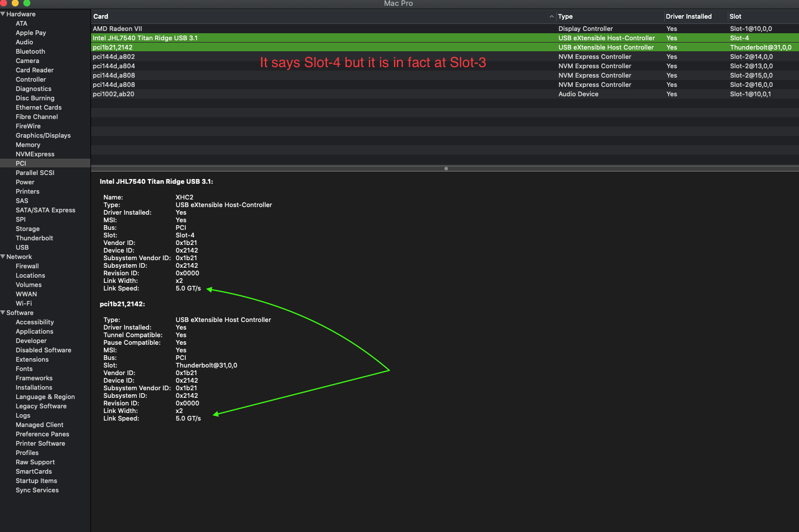
Task: Collapse the Software section triangle
Action: pyautogui.click(x=3, y=313)
